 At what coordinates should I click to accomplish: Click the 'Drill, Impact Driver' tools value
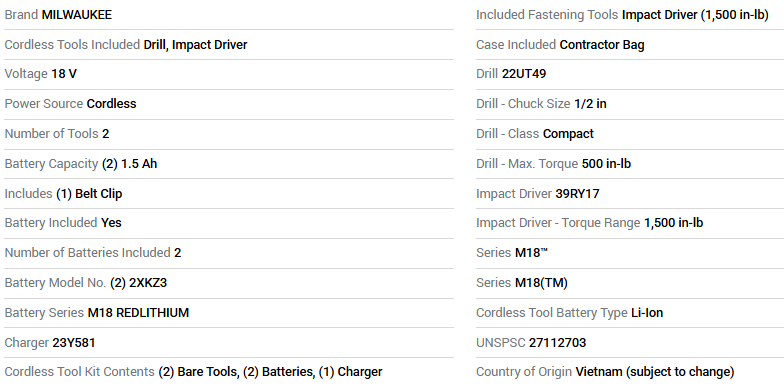point(196,45)
